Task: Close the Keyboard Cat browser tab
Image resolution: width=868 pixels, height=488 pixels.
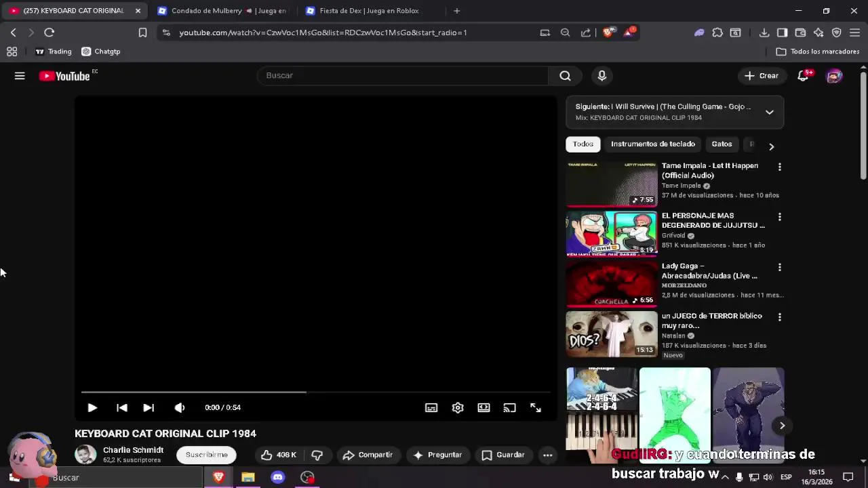Action: pyautogui.click(x=138, y=11)
